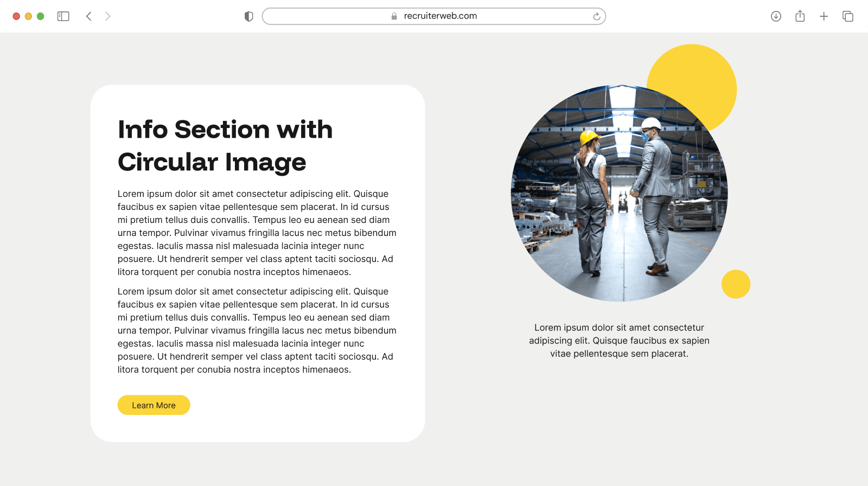Toggle the Safari sidebar panel icon
Image resolution: width=868 pixels, height=486 pixels.
click(63, 16)
